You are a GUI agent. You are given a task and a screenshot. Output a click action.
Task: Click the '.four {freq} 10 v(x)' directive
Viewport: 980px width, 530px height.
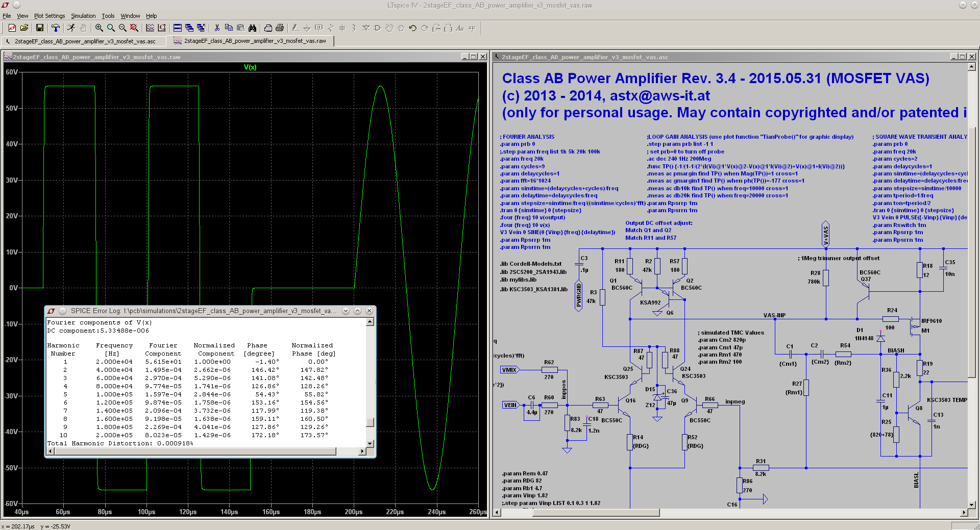[525, 225]
